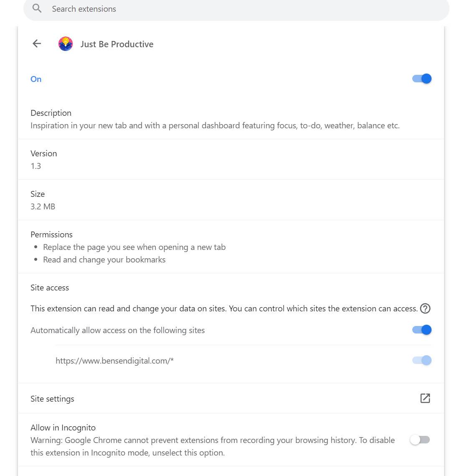
Task: Go back using the back arrow
Action: 37,44
